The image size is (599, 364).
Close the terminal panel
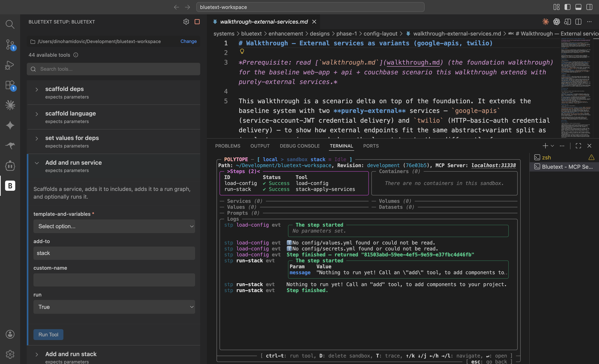pos(589,146)
